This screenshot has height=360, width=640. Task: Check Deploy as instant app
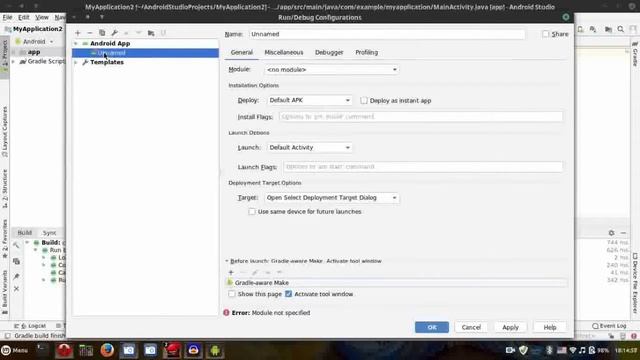pyautogui.click(x=364, y=100)
